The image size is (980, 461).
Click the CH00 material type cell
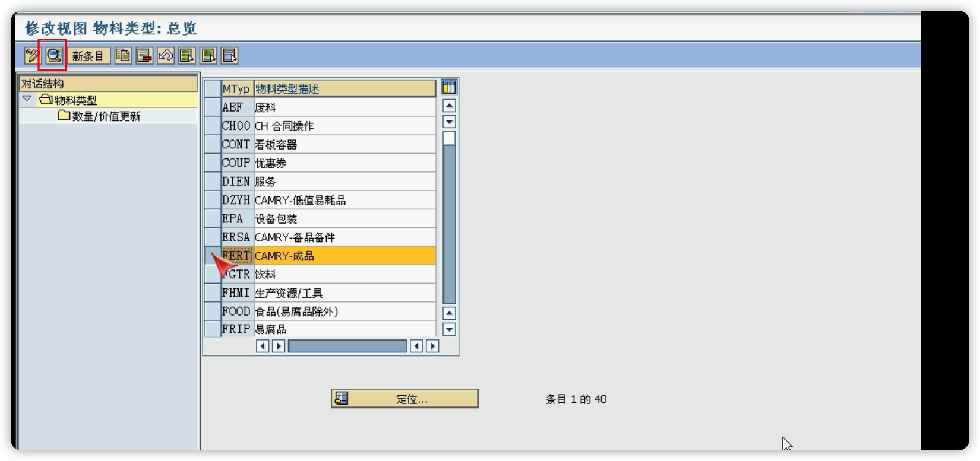(238, 126)
